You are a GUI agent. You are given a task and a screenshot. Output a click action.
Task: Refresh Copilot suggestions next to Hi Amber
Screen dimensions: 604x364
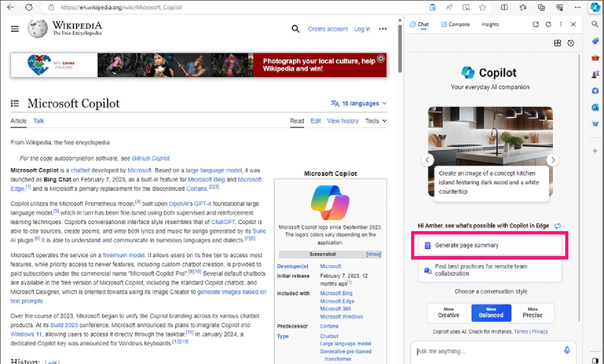tap(557, 226)
